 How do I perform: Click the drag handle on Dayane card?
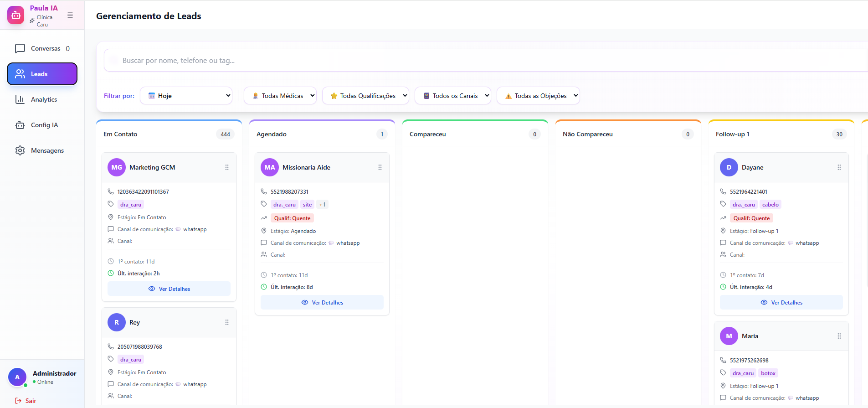pos(839,167)
